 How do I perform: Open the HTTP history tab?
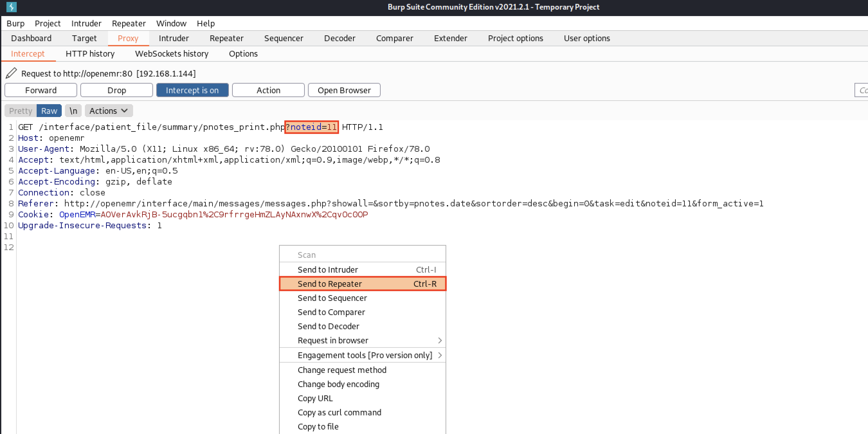click(90, 54)
